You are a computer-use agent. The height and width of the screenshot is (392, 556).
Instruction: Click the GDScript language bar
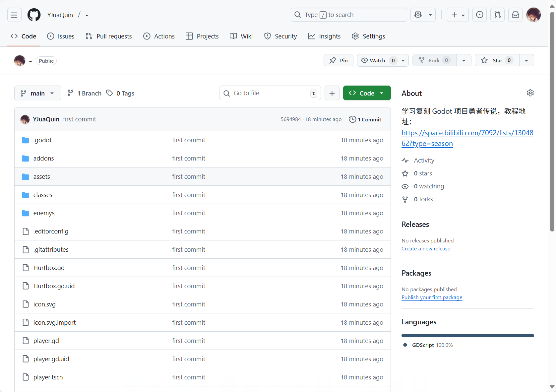(x=467, y=336)
